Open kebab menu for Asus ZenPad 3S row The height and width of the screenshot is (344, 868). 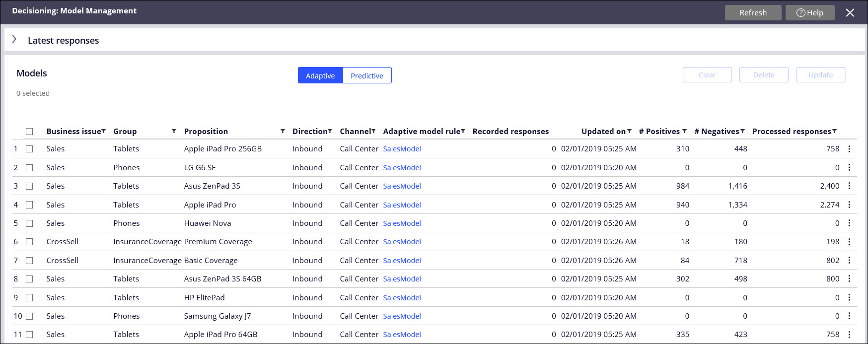(x=849, y=186)
